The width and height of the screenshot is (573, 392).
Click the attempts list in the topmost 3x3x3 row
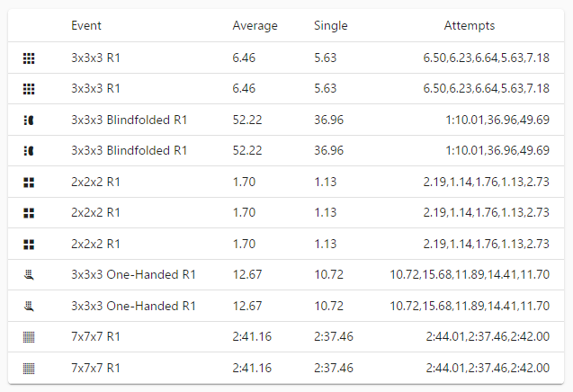click(x=486, y=58)
